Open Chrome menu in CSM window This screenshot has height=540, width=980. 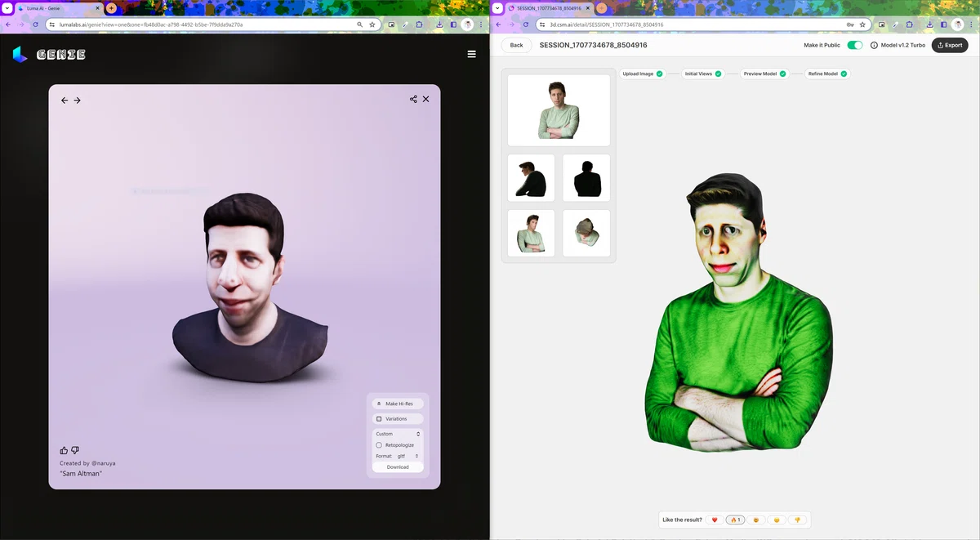[973, 25]
